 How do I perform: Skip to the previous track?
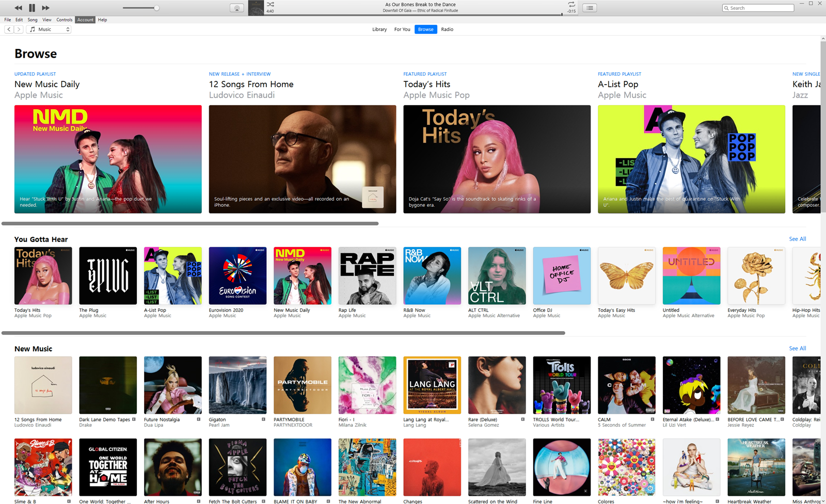[x=19, y=8]
